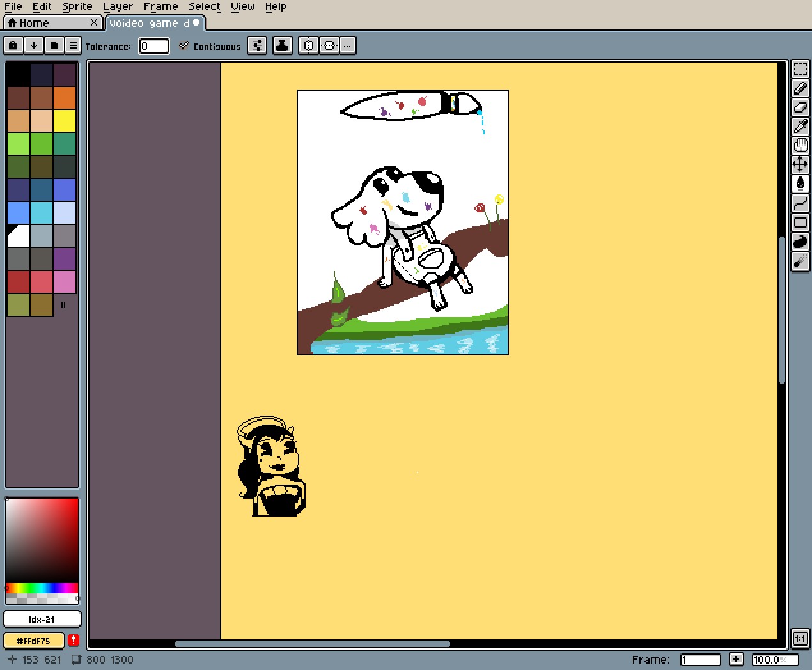Open palette presets folder icon
This screenshot has height=670, width=812.
54,45
